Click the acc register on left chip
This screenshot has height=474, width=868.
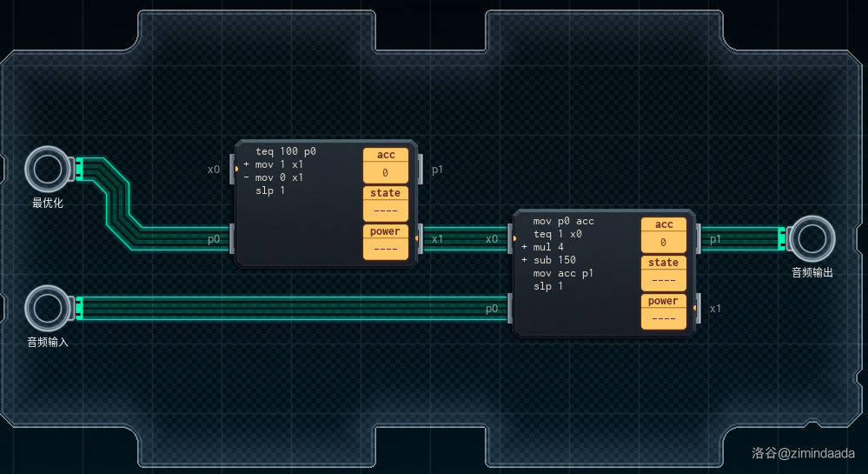pyautogui.click(x=385, y=165)
